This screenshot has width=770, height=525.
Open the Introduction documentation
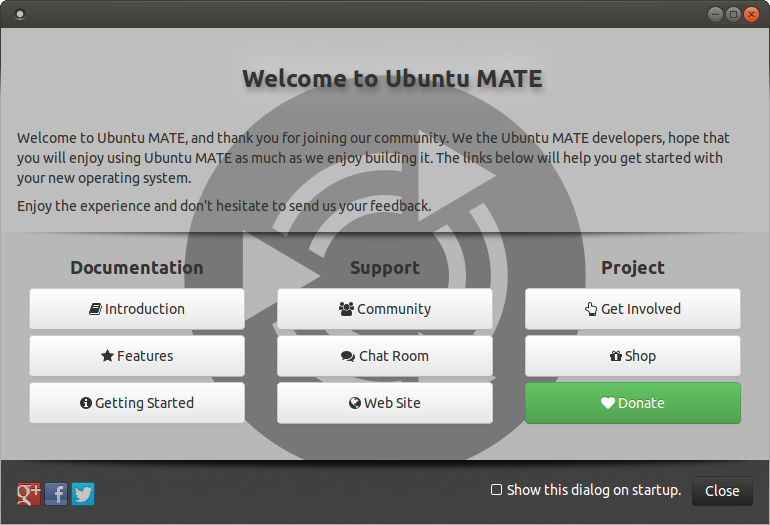click(x=137, y=309)
